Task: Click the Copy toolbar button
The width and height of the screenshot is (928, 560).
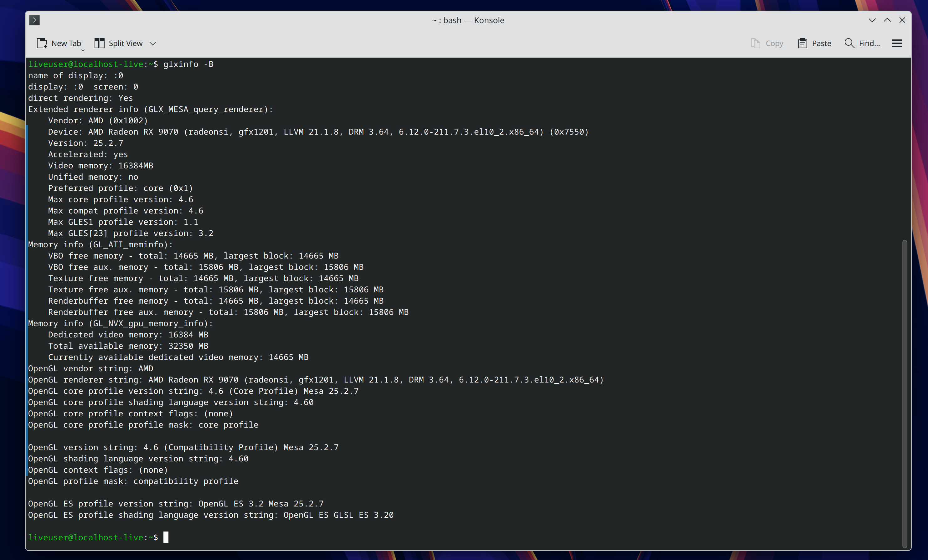Action: [x=767, y=43]
